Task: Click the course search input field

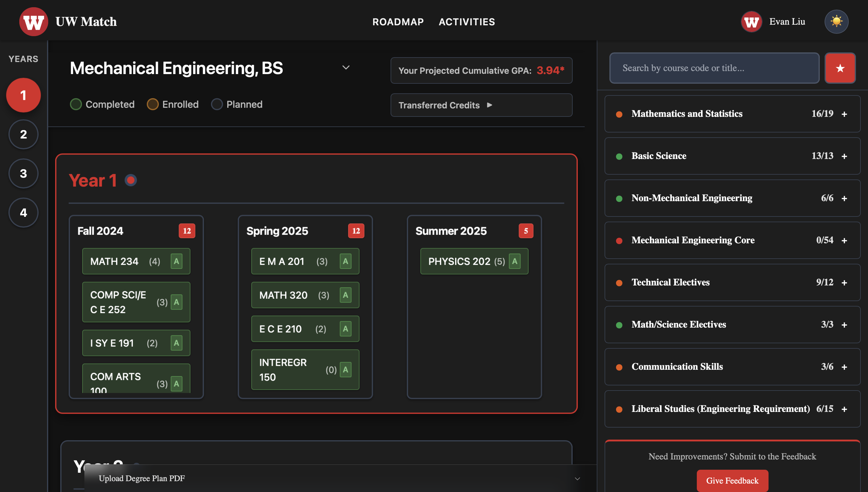Action: [714, 68]
